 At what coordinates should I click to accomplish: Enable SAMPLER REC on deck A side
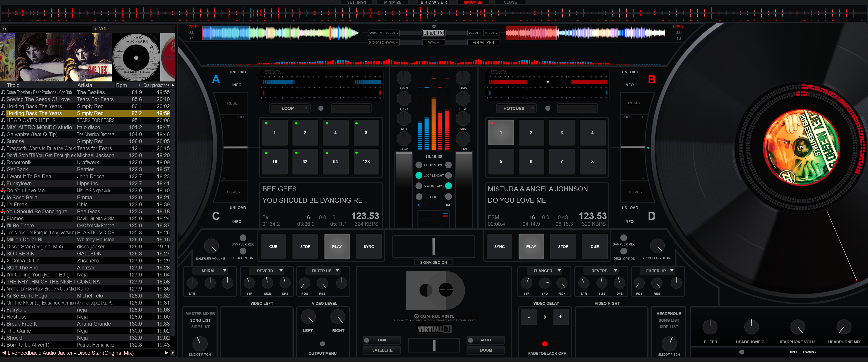click(x=243, y=238)
